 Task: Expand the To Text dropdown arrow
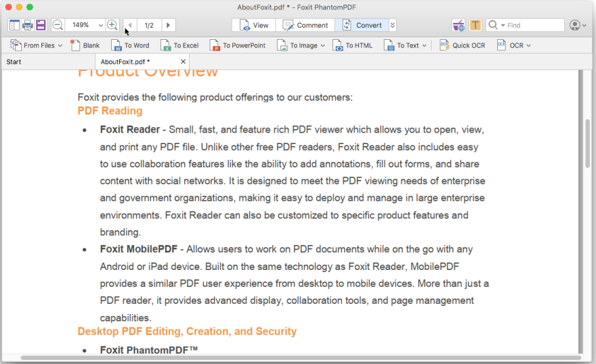click(x=424, y=45)
